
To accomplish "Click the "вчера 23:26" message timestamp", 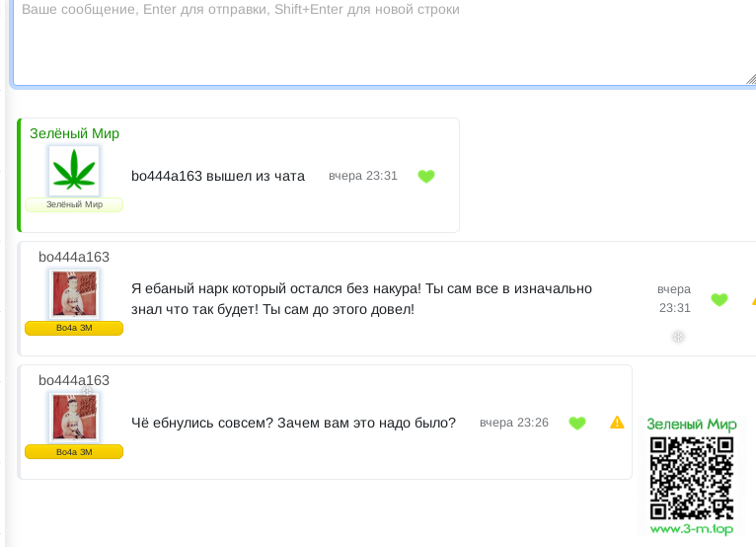I will point(513,423).
